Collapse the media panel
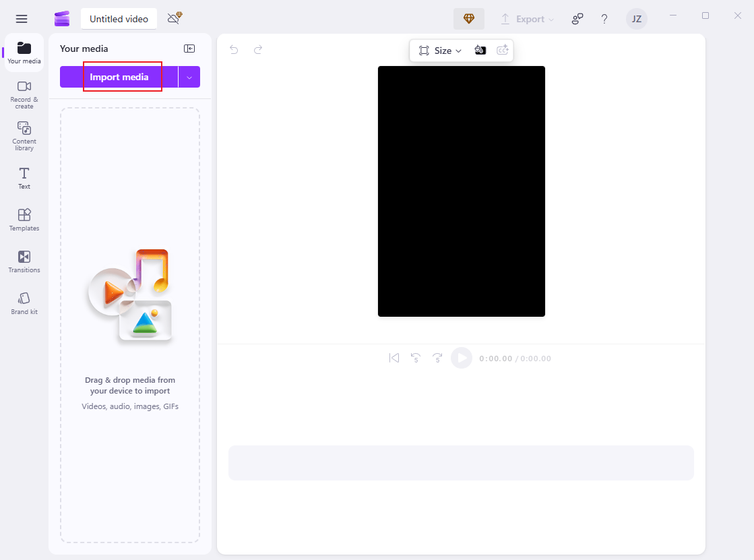This screenshot has height=560, width=754. [x=189, y=48]
